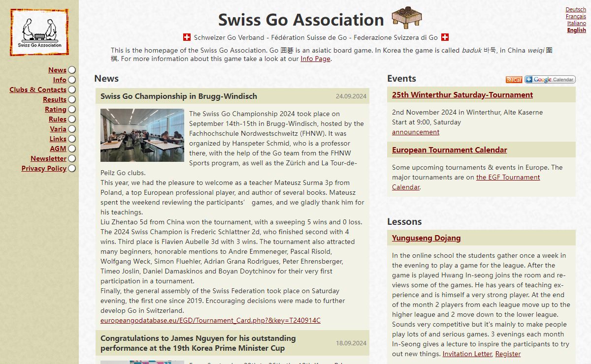Go to Clubs & Contacts page
Image resolution: width=591 pixels, height=364 pixels.
click(x=38, y=90)
